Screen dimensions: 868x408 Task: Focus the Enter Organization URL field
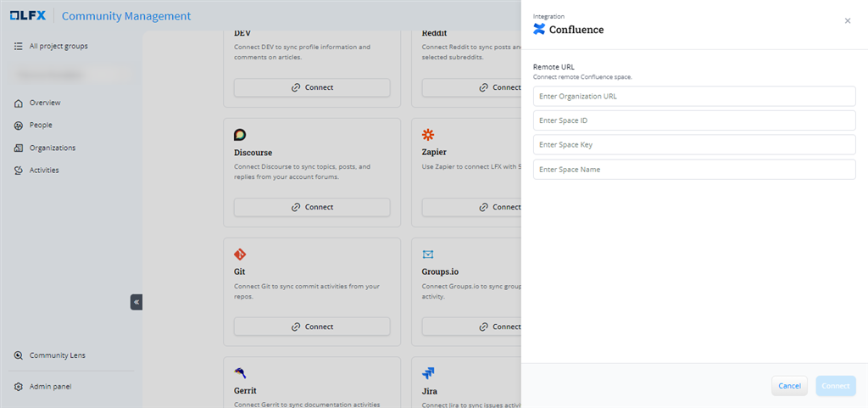[x=693, y=96]
